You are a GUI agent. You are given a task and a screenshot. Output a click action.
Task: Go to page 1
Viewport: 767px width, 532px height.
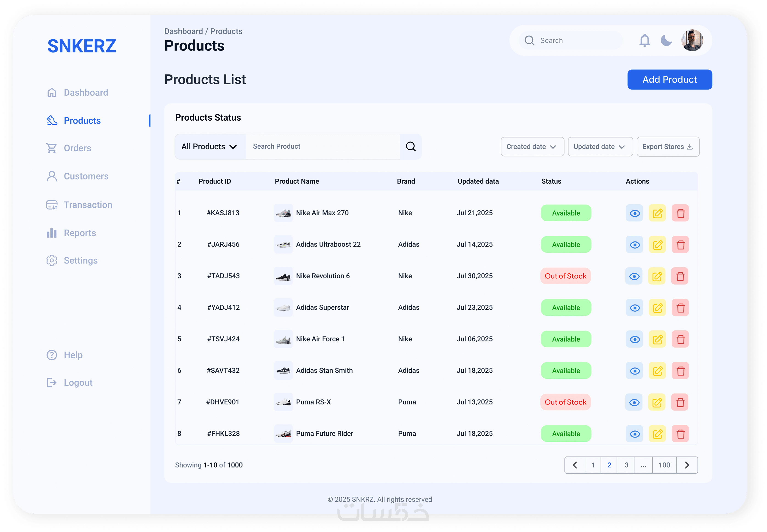[x=593, y=465]
